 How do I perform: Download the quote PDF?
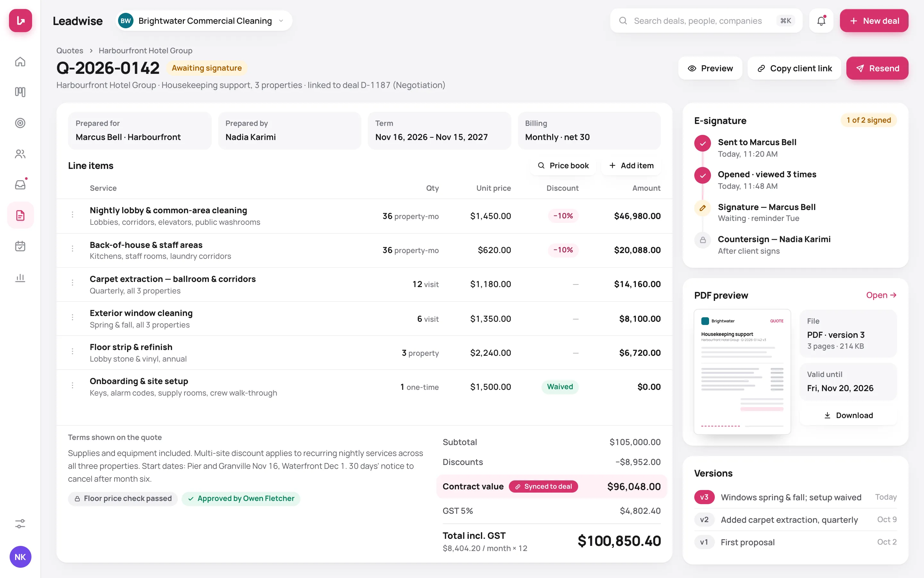pyautogui.click(x=848, y=415)
